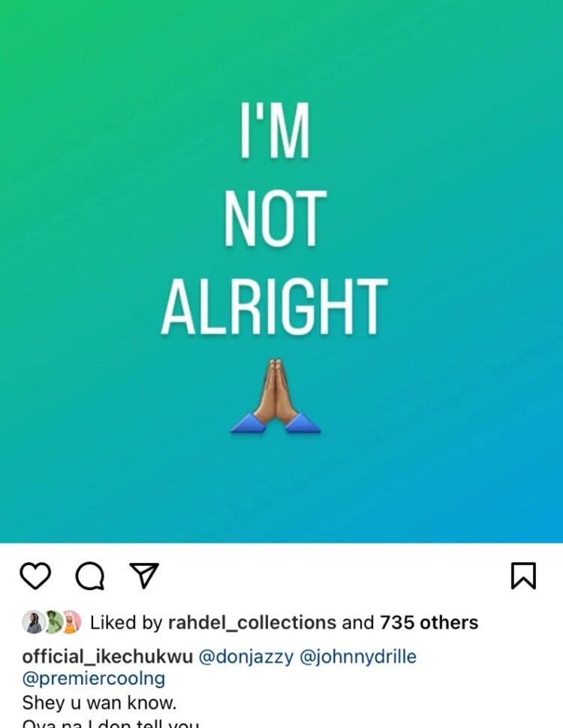563x728 pixels.
Task: Tap the "NOT" word in the post image
Action: [275, 218]
